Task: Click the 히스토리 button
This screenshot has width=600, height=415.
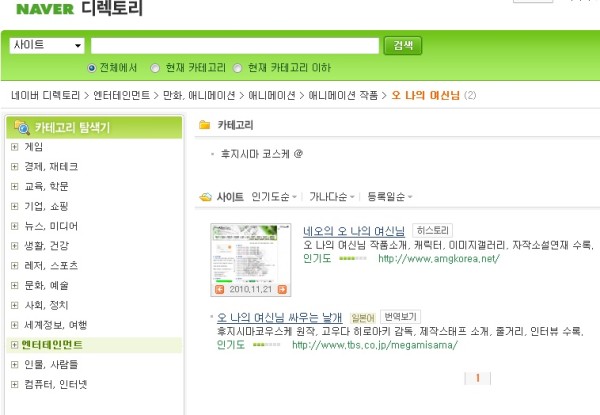Action: click(432, 231)
